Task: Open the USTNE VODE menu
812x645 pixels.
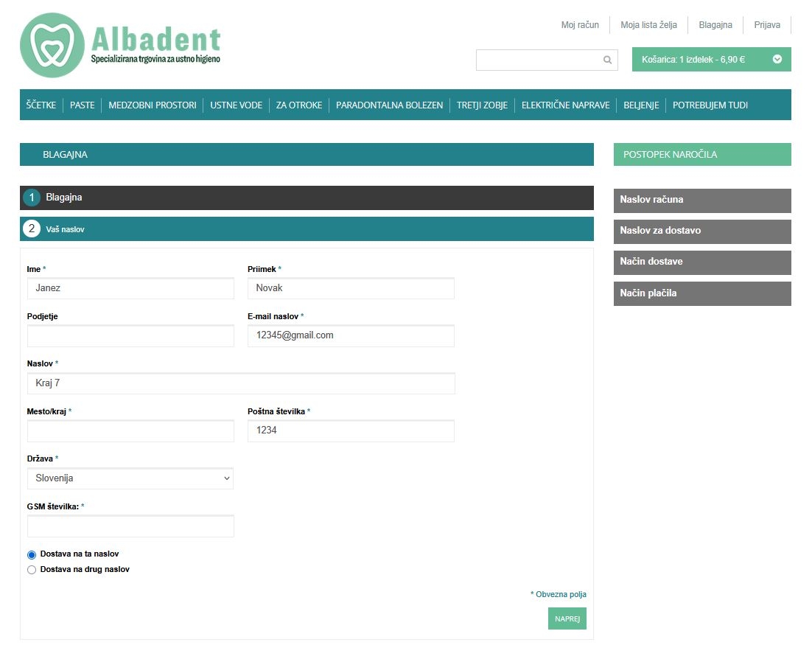Action: click(x=236, y=105)
